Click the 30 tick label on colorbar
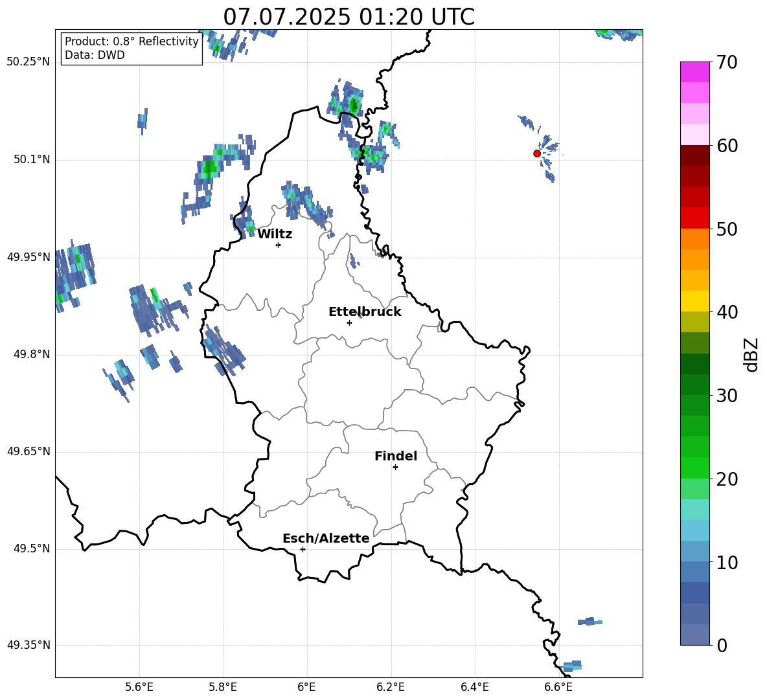 (727, 396)
